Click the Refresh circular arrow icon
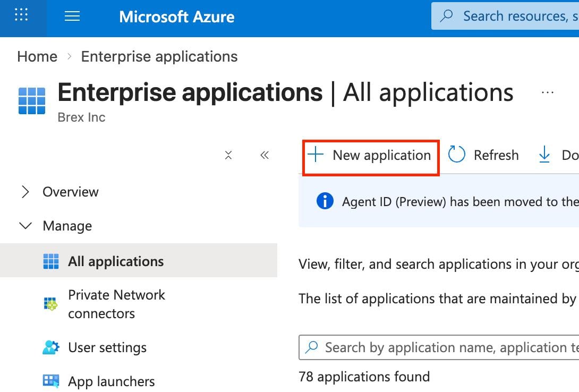579x392 pixels. coord(457,155)
